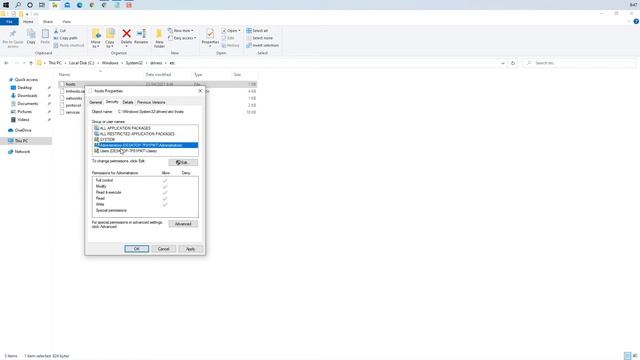The height and width of the screenshot is (360, 640).
Task: Expand the address bar history dropdown
Action: coord(503,63)
